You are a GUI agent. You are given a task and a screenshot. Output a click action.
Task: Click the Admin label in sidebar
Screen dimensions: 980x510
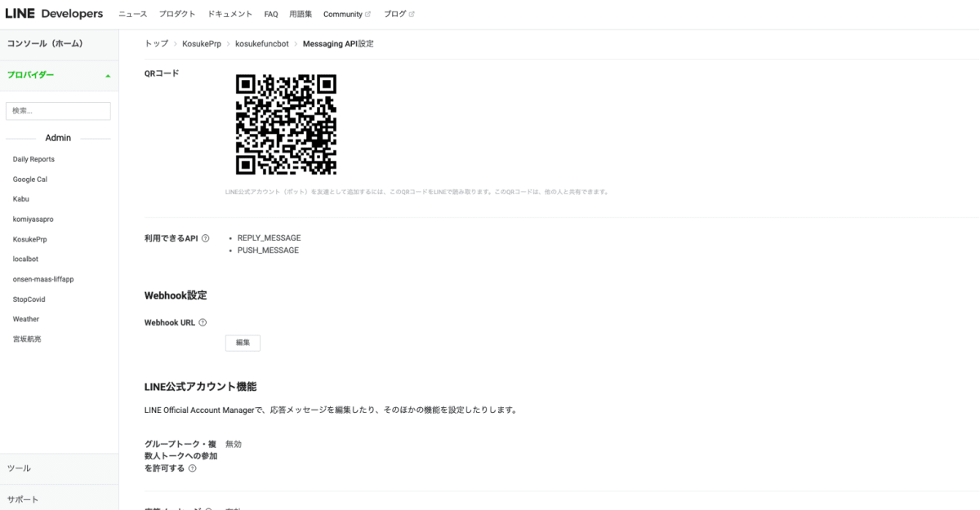click(58, 138)
